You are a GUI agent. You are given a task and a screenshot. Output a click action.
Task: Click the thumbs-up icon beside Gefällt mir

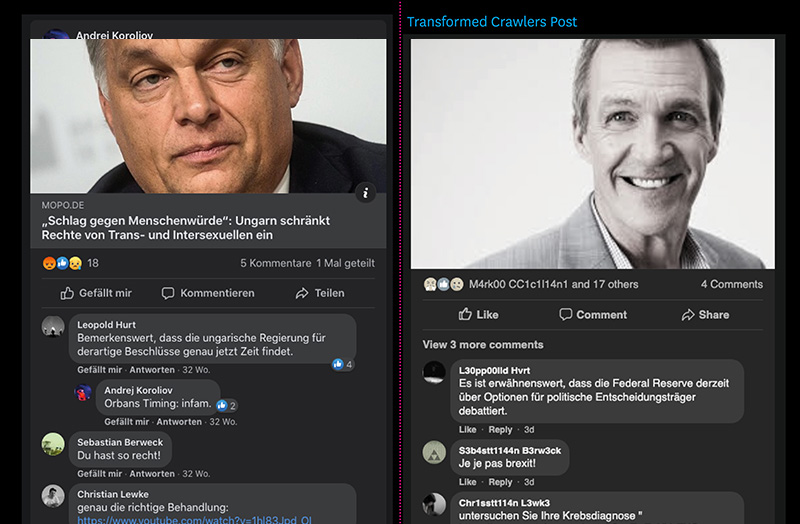[x=68, y=293]
